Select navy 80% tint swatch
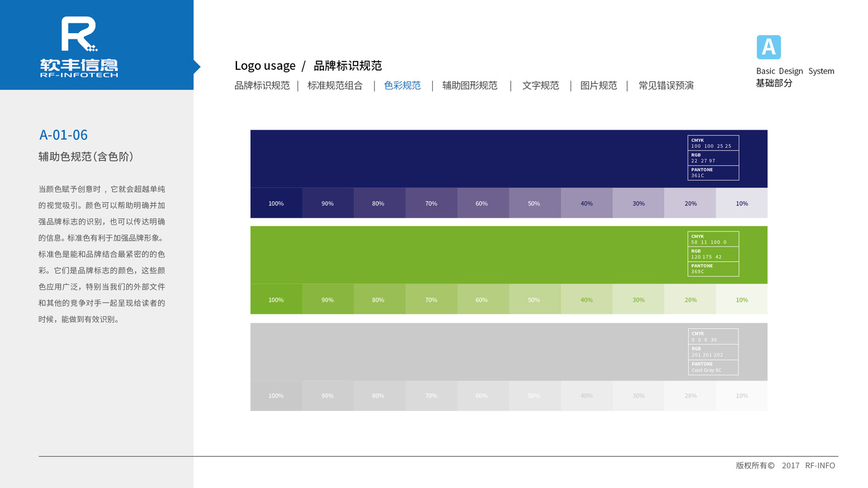 (379, 203)
